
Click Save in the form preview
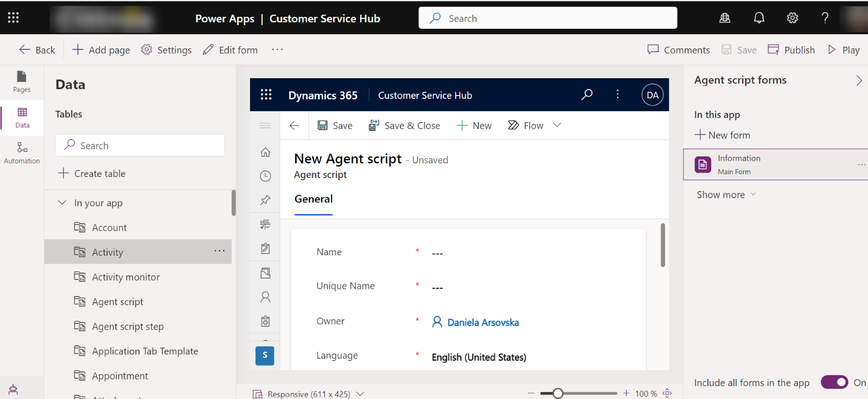coord(335,125)
